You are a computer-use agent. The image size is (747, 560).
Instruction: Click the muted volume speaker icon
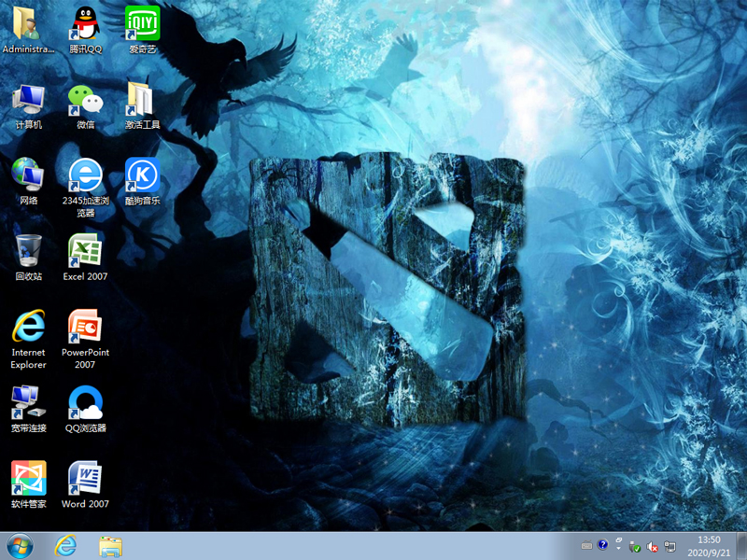(x=652, y=547)
